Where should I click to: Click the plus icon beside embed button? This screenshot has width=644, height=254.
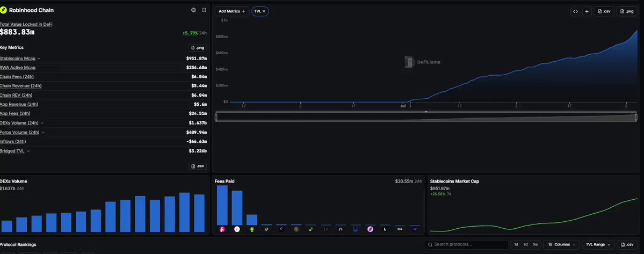587,11
